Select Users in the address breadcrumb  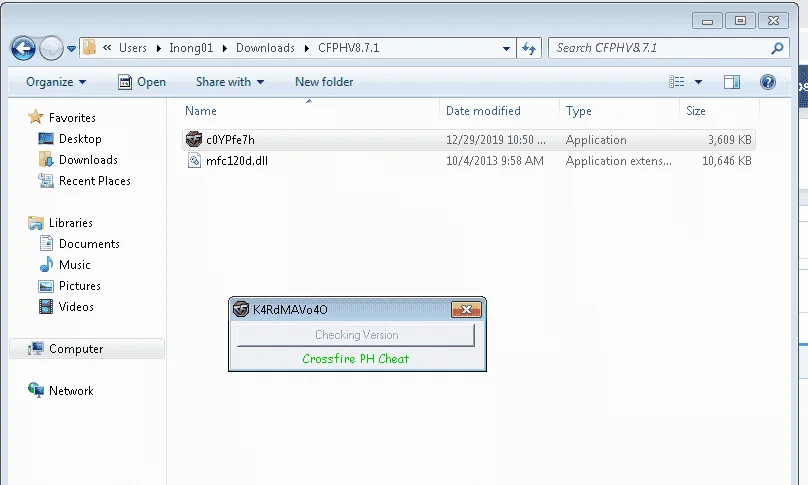[x=132, y=48]
